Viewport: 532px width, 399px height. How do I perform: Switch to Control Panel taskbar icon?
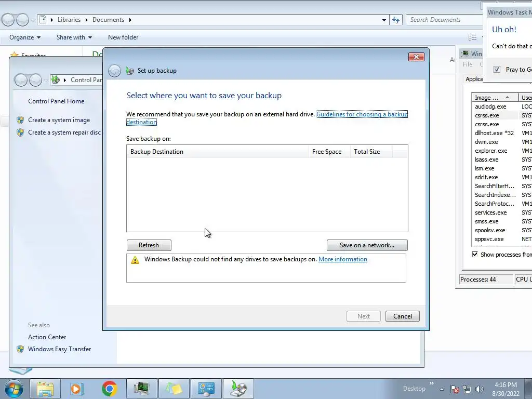point(206,389)
